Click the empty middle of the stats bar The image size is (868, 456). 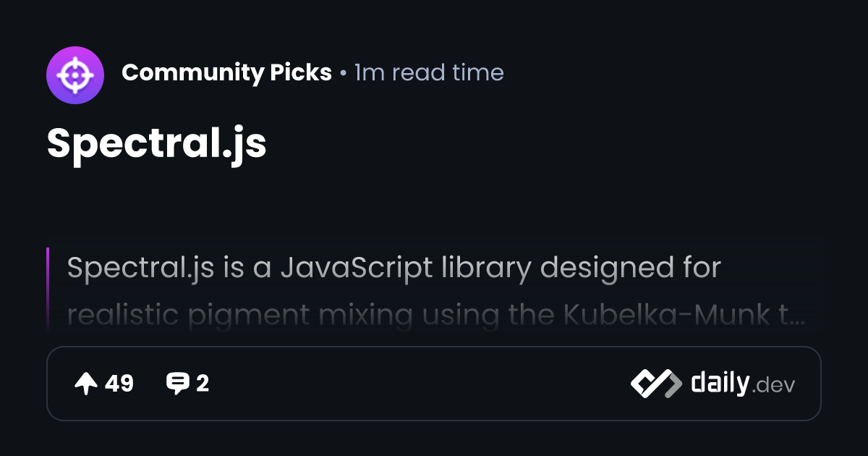420,384
